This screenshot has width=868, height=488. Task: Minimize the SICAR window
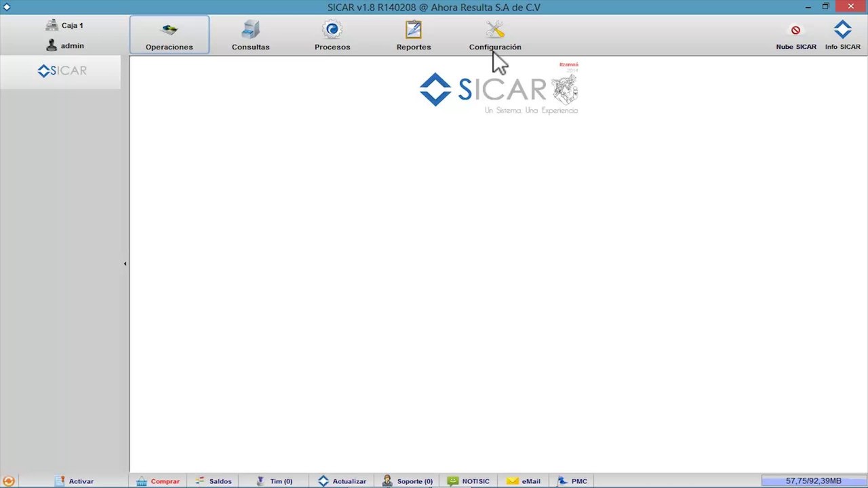pyautogui.click(x=808, y=7)
